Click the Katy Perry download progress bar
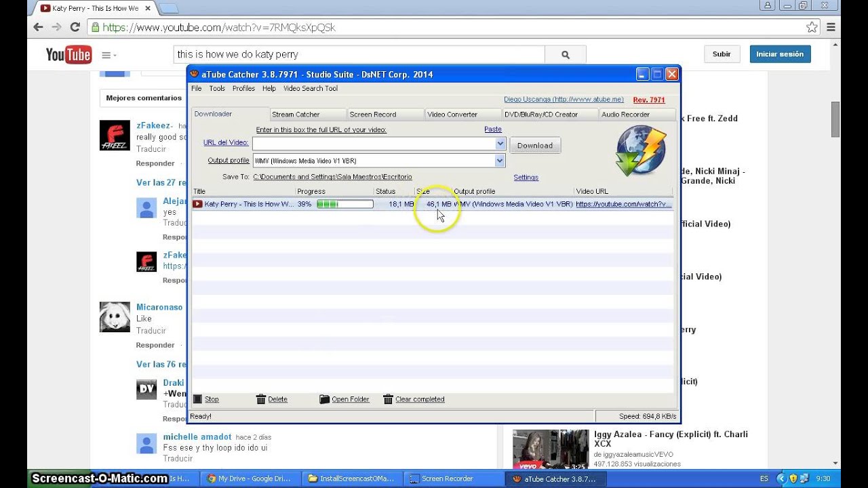Screen dimensions: 868x488 345,204
